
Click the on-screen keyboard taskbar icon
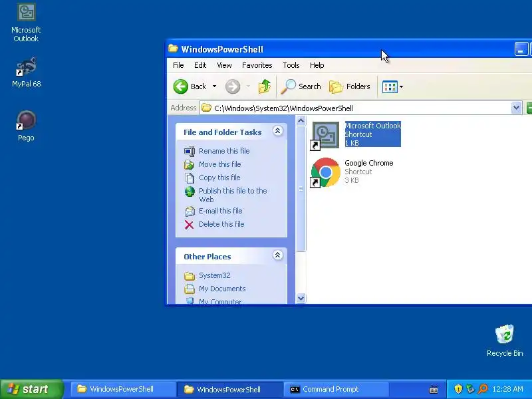(434, 390)
